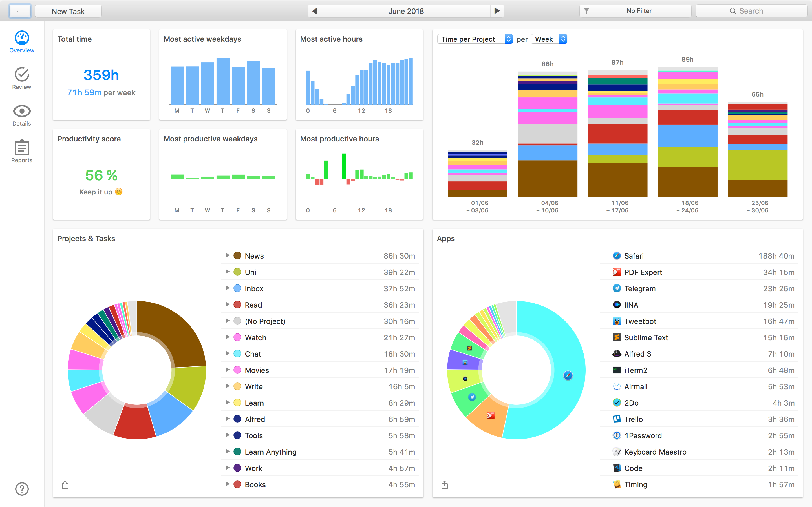This screenshot has height=507, width=812.
Task: Expand the News project row
Action: coord(227,255)
